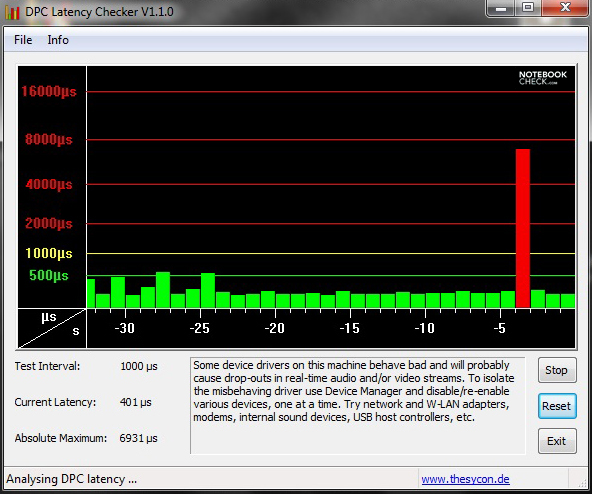Image resolution: width=592 pixels, height=494 pixels.
Task: Click the yellow 1000µs threshold label
Action: click(x=49, y=253)
